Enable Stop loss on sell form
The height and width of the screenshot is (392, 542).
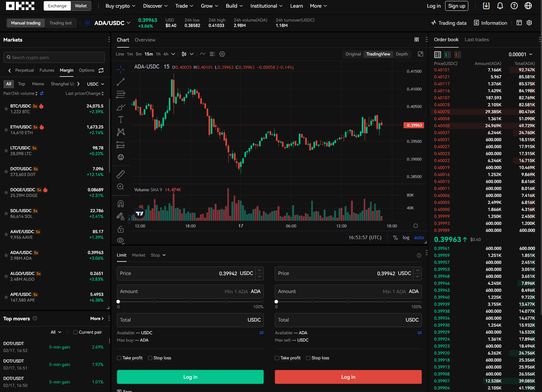pos(308,358)
